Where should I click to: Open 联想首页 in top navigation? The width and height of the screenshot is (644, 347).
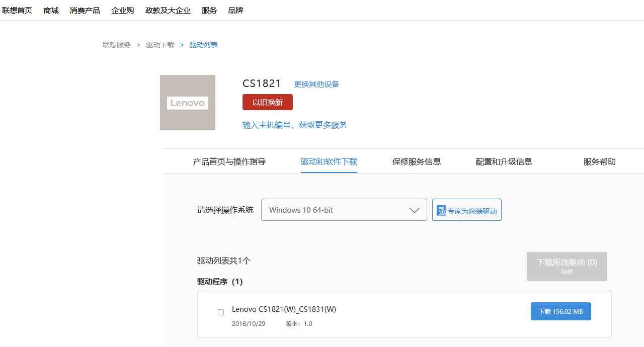tap(17, 10)
